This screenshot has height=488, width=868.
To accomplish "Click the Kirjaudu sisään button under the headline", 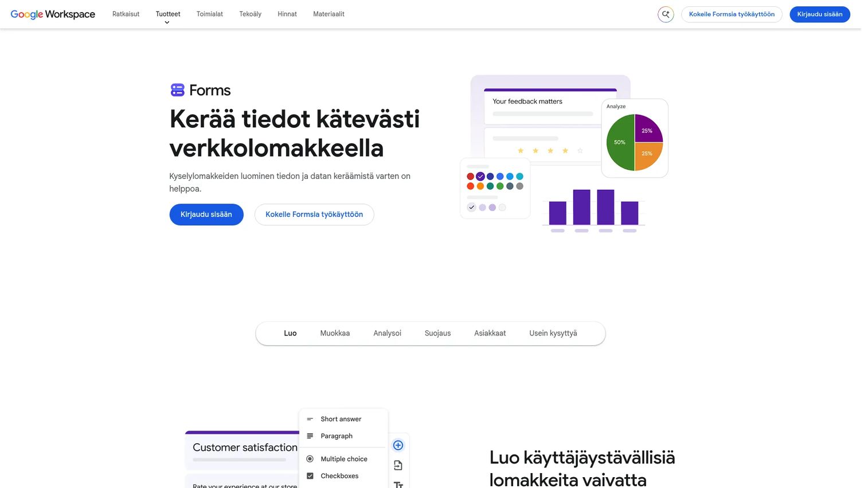I will (206, 214).
